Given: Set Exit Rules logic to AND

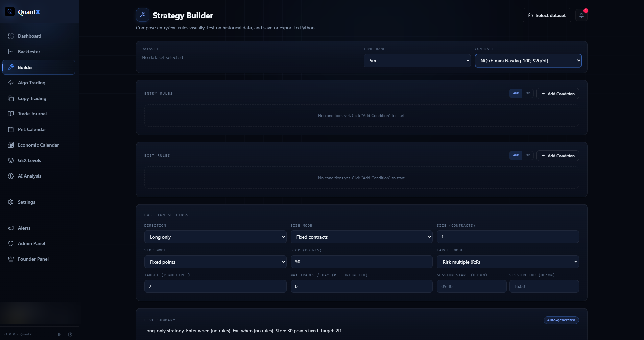Looking at the screenshot, I should 516,155.
